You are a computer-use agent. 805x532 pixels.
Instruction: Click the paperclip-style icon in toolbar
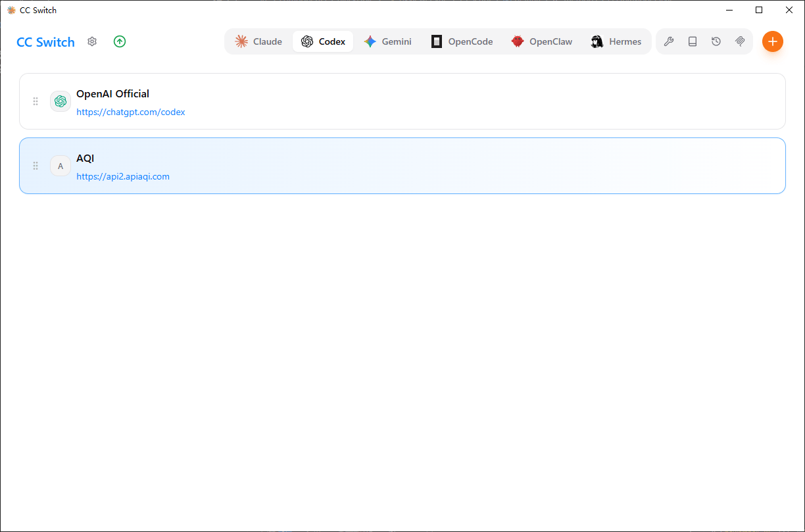[x=740, y=41]
